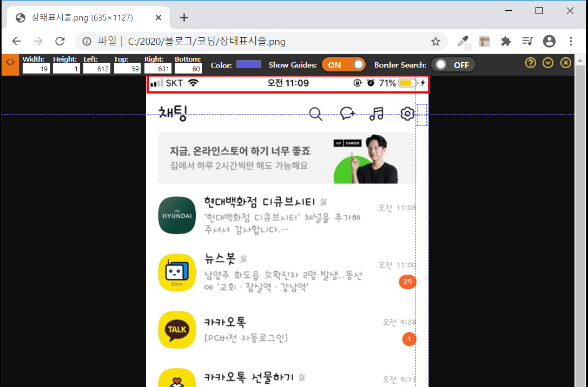Click the 29 unread badge
Image resolution: width=588 pixels, height=387 pixels.
coord(408,282)
